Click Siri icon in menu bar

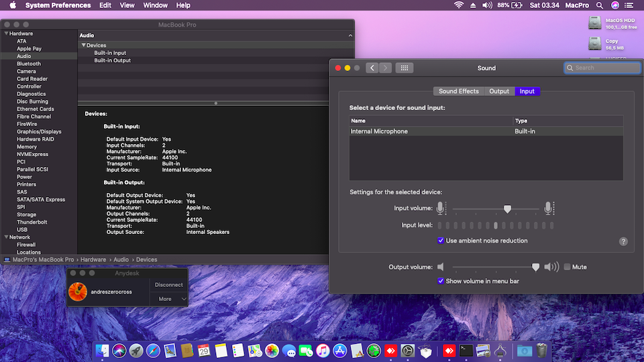point(615,5)
